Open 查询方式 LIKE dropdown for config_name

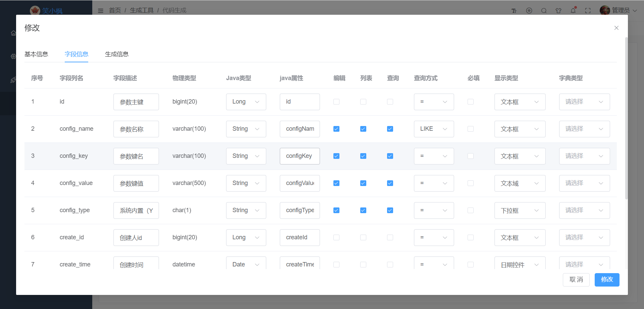click(x=434, y=129)
